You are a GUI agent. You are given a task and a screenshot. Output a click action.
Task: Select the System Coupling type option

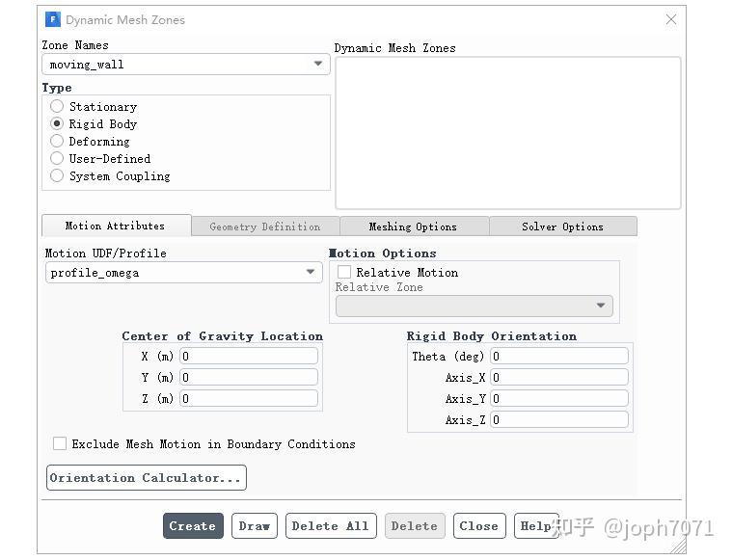[57, 176]
